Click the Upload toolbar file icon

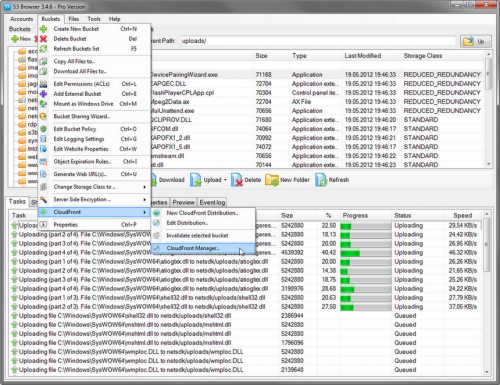point(196,180)
